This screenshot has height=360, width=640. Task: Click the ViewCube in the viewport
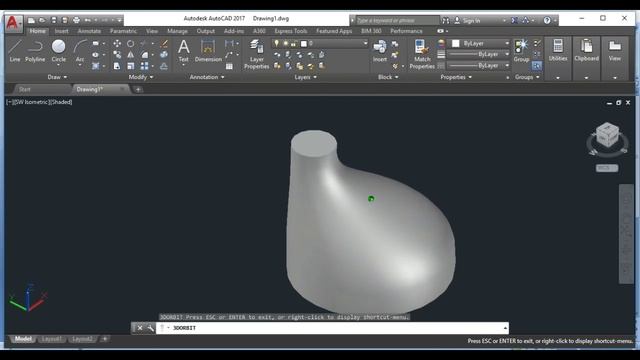pos(607,136)
